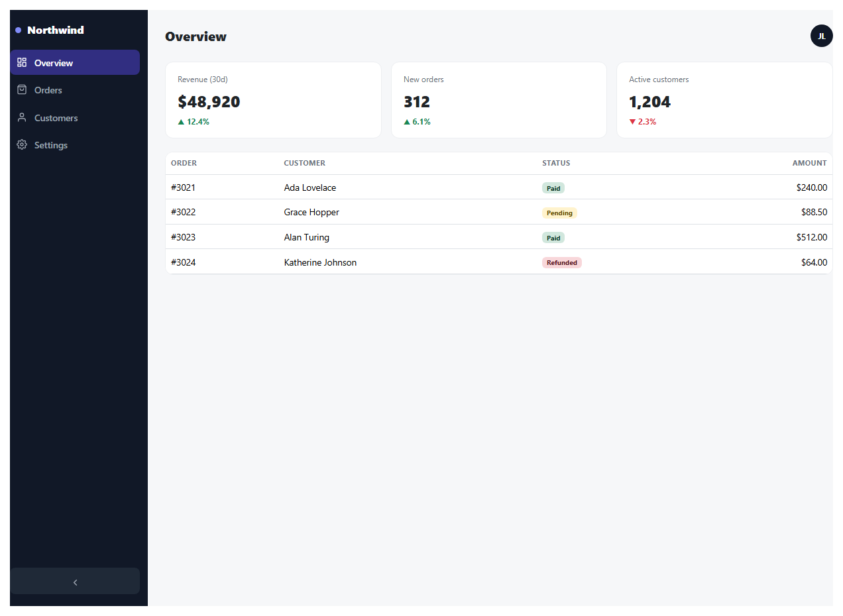Viewport: 843px width, 616px height.
Task: Select order #3024
Action: click(183, 262)
